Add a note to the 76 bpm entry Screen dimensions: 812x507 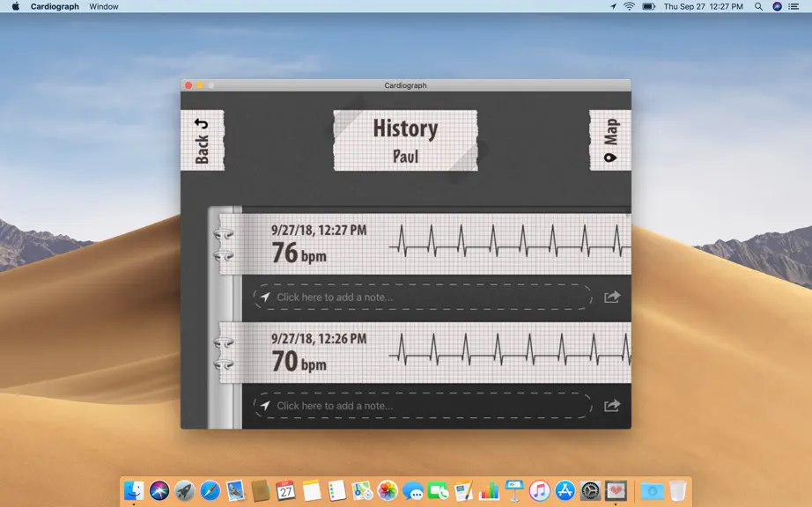pyautogui.click(x=423, y=297)
